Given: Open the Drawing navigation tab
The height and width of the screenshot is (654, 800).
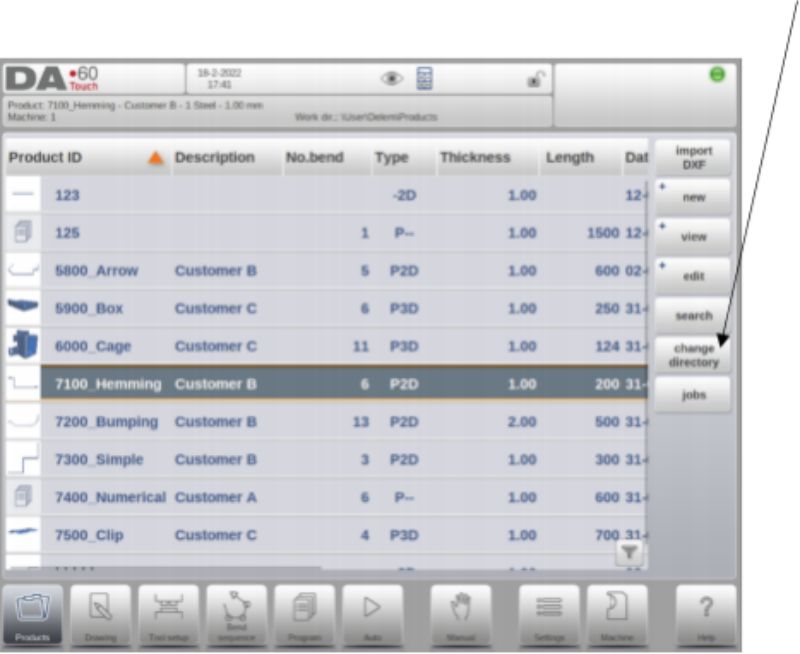Looking at the screenshot, I should [x=101, y=615].
